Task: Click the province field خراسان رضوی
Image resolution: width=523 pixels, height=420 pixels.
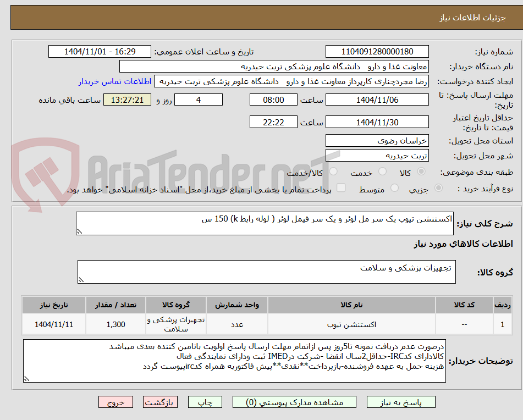Action: [377, 141]
